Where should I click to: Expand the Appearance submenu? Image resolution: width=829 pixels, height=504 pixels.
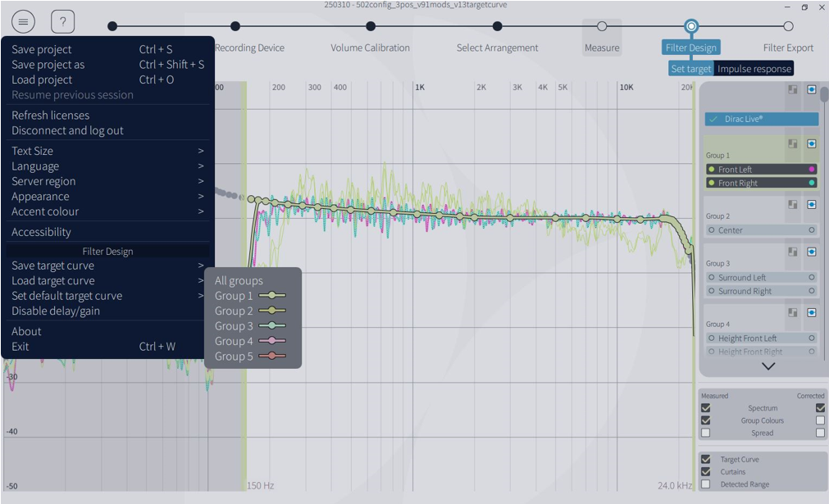click(x=108, y=197)
